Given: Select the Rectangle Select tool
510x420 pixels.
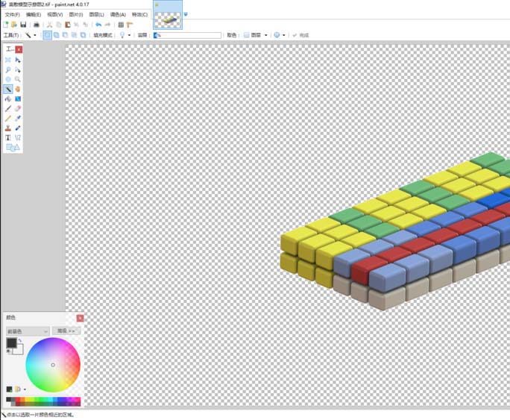Looking at the screenshot, I should 8,60.
